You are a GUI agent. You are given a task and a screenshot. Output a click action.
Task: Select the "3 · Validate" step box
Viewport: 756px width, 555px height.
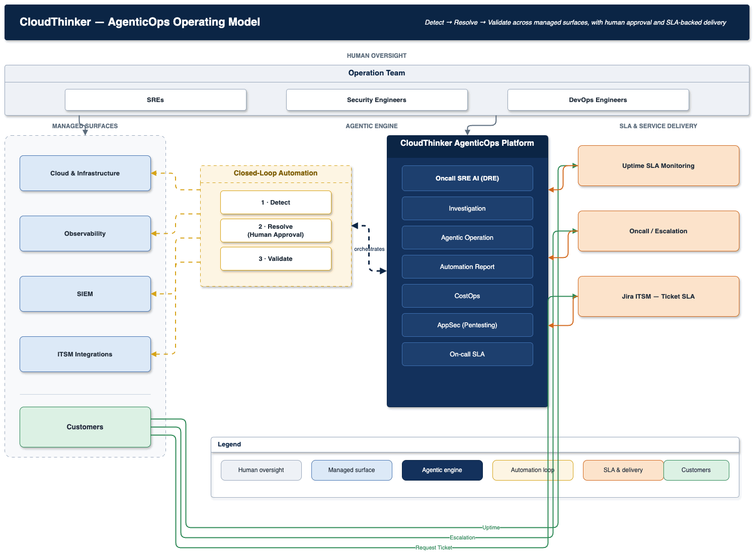pyautogui.click(x=276, y=258)
